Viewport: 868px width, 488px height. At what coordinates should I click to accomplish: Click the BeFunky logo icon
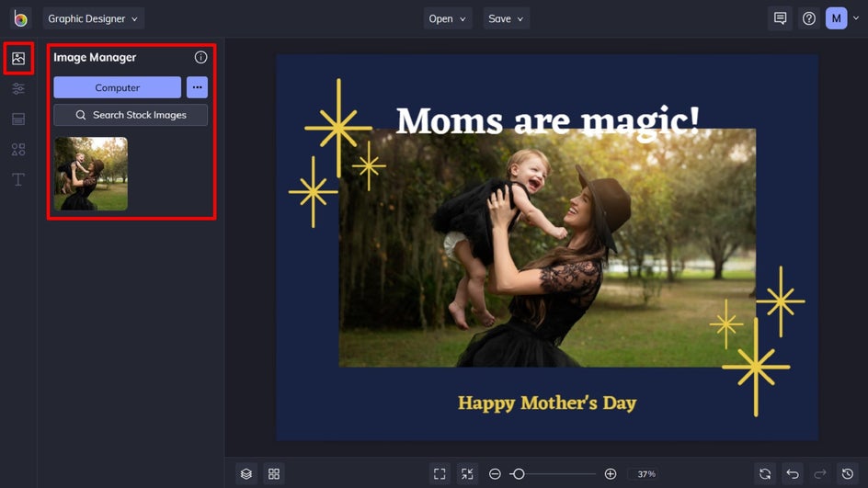tap(20, 18)
